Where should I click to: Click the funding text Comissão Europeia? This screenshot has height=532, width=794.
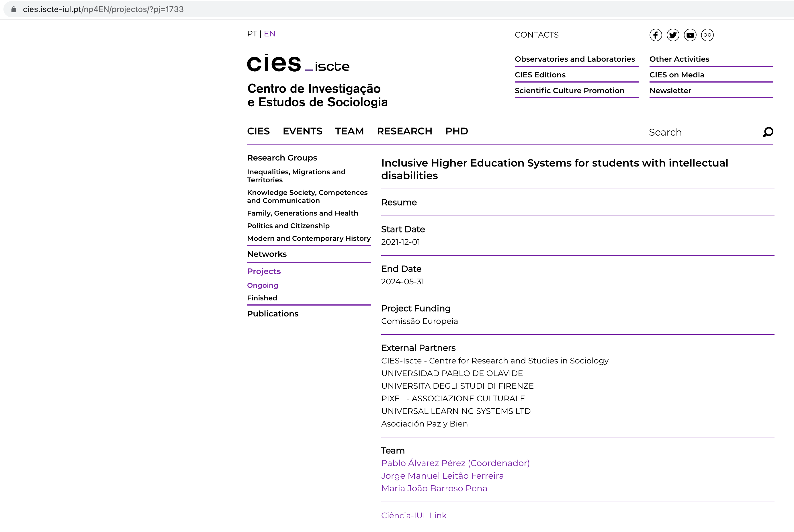[x=419, y=321]
